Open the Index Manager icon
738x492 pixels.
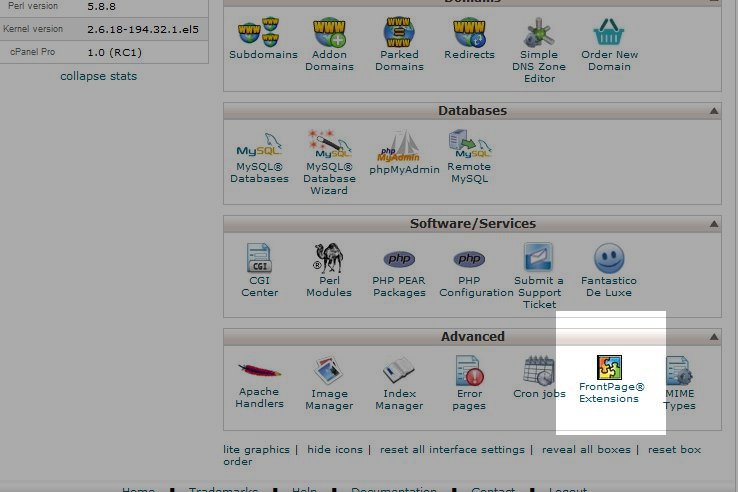pyautogui.click(x=399, y=372)
